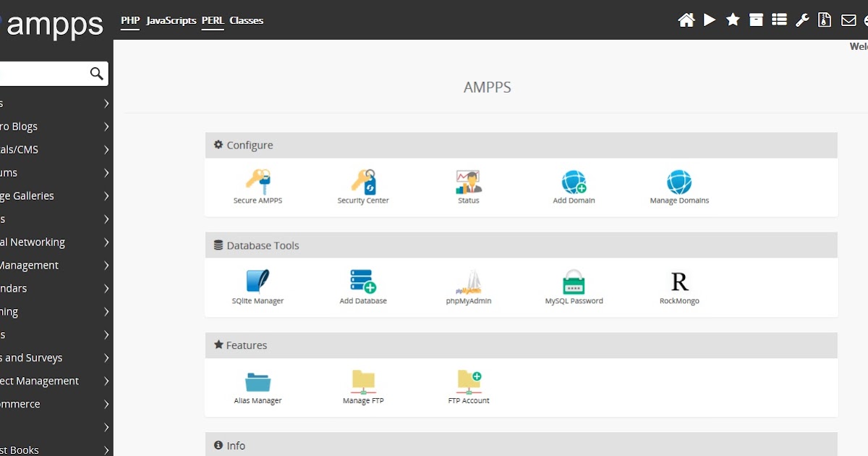Viewport: 868px width, 456px height.
Task: Expand the Books category chevron
Action: pos(106,450)
